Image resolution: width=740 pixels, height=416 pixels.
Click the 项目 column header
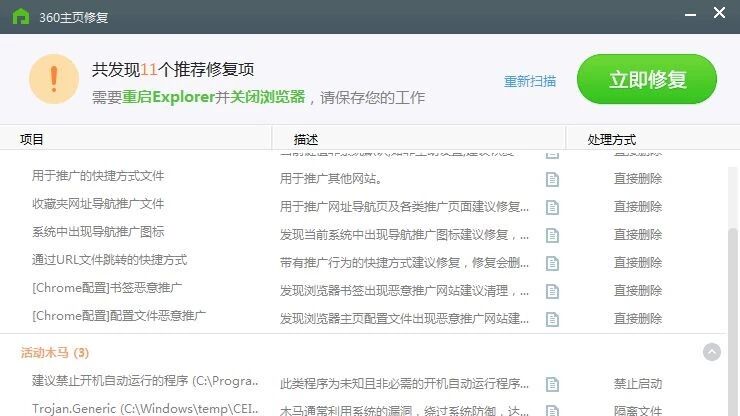pyautogui.click(x=32, y=139)
